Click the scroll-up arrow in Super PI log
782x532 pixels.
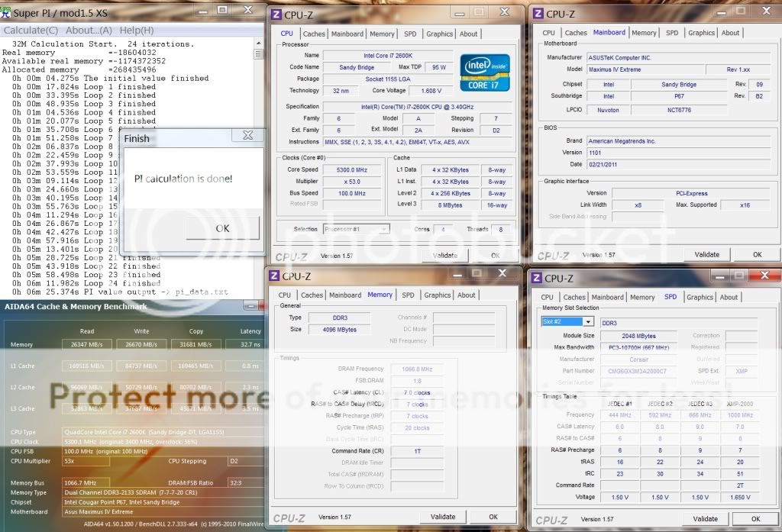[x=258, y=44]
